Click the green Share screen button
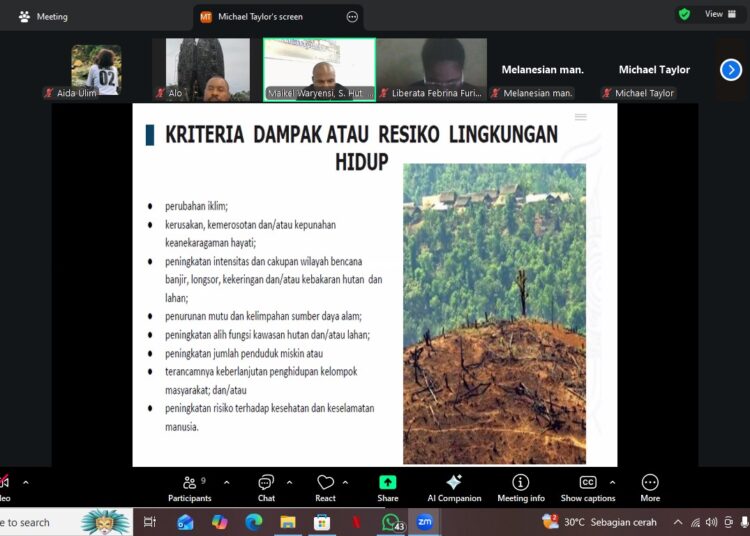Screen dimensions: 750x536 [387, 489]
